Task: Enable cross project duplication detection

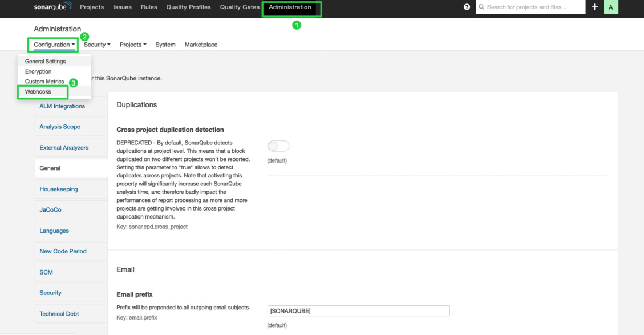Action: click(x=278, y=146)
